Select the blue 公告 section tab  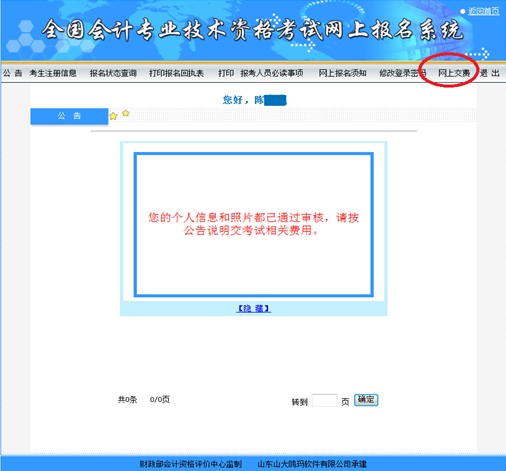tap(69, 116)
